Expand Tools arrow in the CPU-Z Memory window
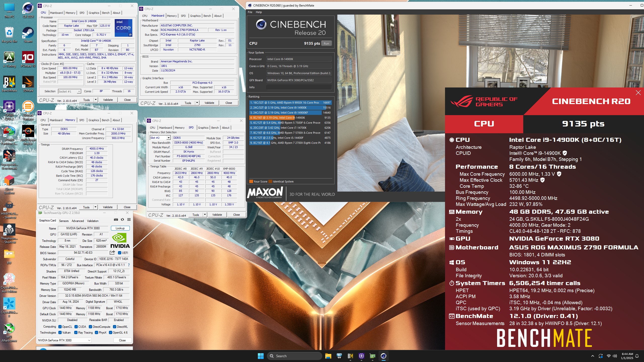Screen dimensions: 644x362 [95, 207]
